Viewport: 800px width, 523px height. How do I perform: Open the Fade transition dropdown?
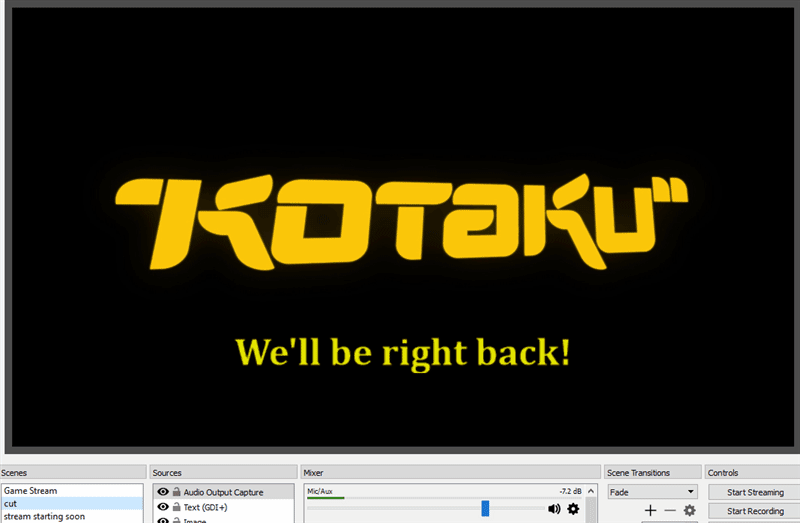click(652, 492)
